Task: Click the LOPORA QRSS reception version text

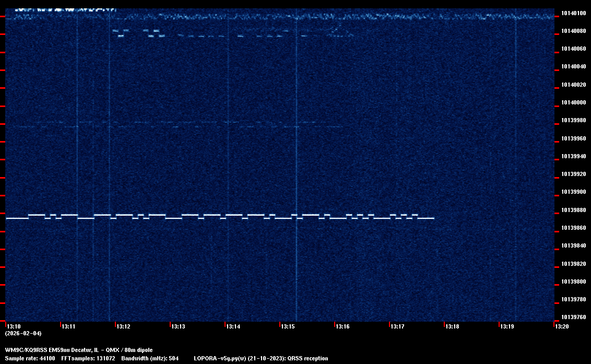Action: [261, 359]
